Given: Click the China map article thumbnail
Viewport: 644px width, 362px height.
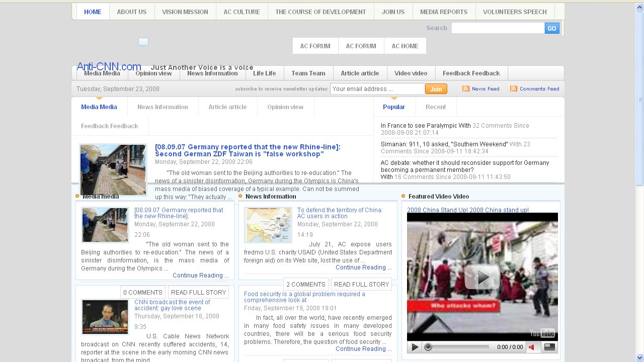Looking at the screenshot, I should tap(268, 225).
